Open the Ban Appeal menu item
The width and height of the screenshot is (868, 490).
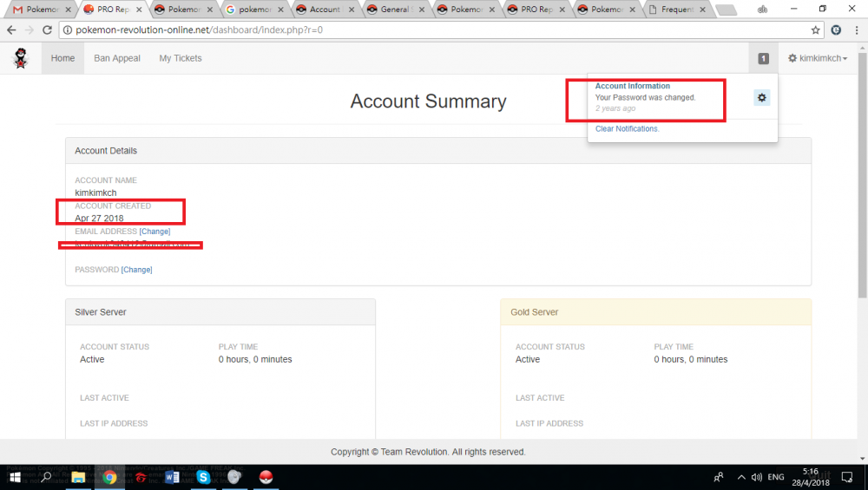(x=117, y=58)
